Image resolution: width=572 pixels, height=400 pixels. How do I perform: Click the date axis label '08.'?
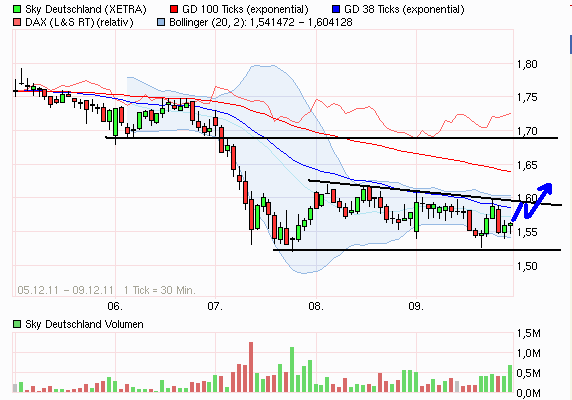click(316, 306)
